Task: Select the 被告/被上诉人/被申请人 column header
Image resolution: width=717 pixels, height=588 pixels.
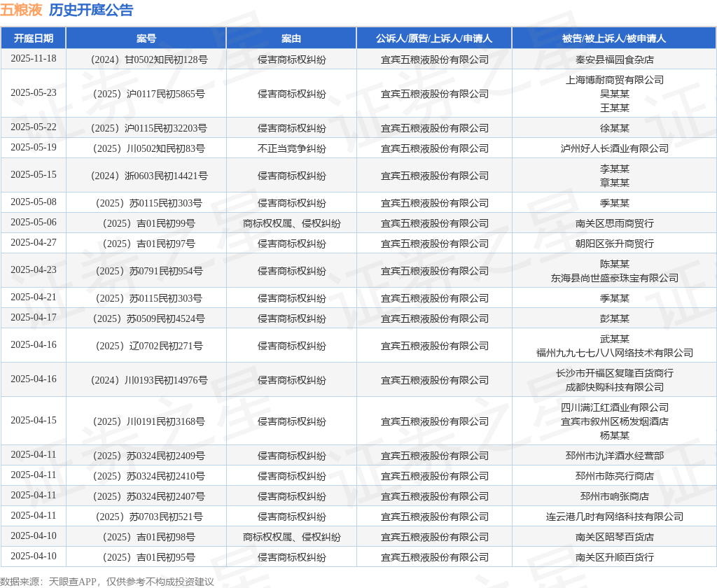Action: (x=614, y=38)
